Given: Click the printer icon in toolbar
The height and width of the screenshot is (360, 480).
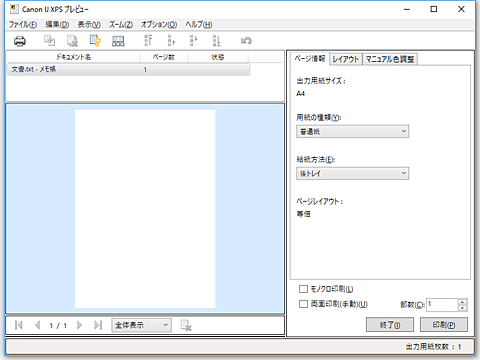Looking at the screenshot, I should coord(20,41).
